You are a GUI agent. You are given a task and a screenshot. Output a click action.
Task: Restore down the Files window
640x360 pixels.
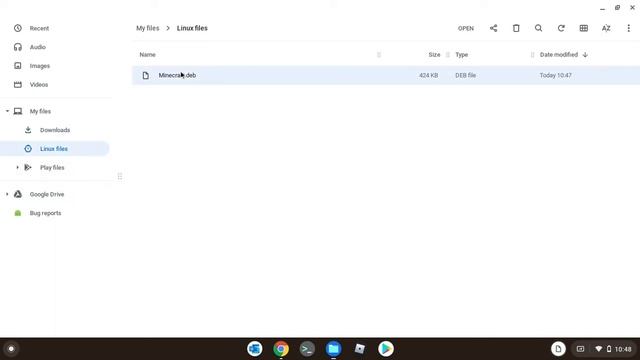coord(618,8)
